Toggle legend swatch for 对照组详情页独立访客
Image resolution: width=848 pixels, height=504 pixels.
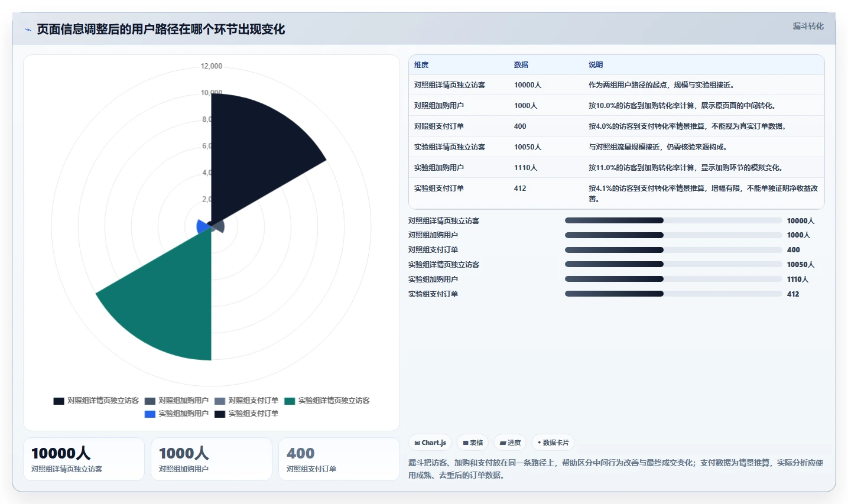click(x=59, y=401)
